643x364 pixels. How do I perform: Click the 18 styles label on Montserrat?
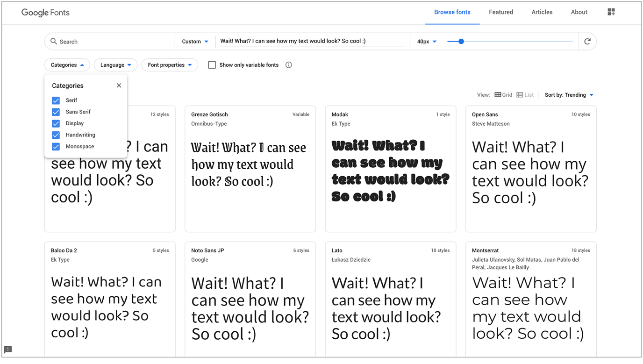(580, 250)
